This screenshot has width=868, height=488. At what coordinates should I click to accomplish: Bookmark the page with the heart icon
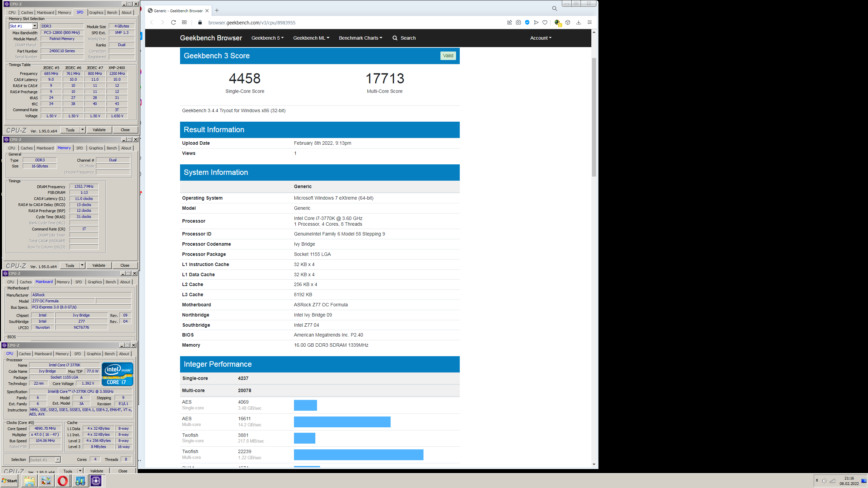(545, 22)
